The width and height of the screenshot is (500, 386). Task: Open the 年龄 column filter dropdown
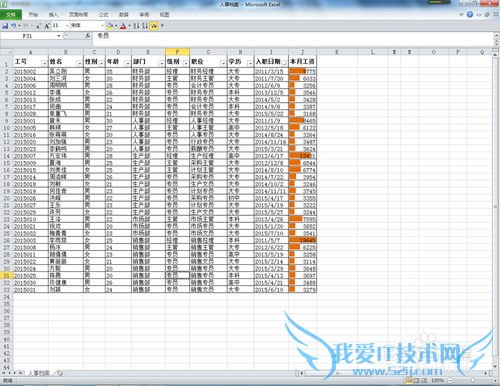127,63
